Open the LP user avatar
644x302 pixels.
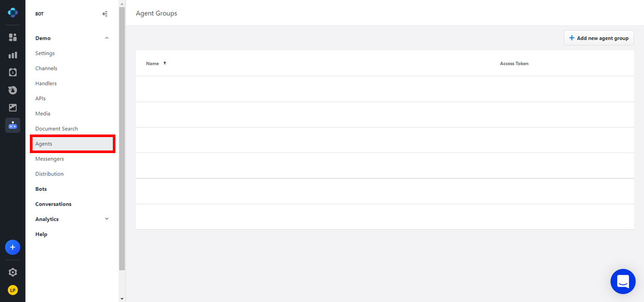(13, 290)
